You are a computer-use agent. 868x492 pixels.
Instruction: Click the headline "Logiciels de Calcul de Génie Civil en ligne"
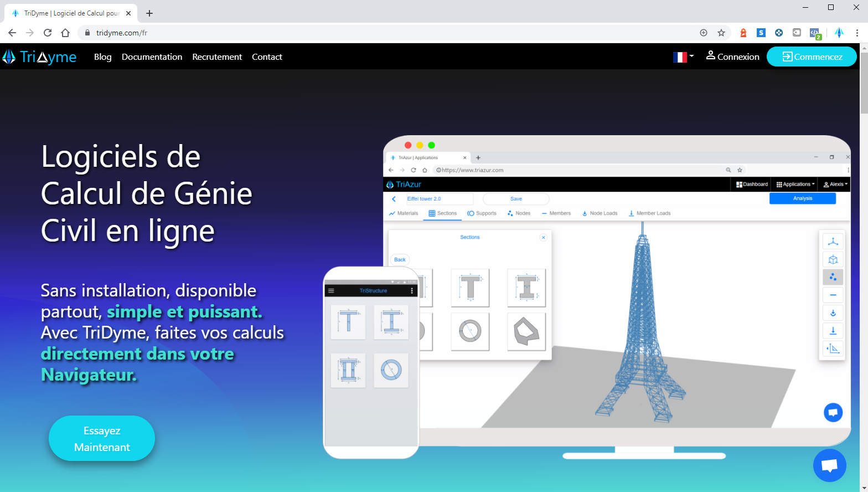(147, 193)
